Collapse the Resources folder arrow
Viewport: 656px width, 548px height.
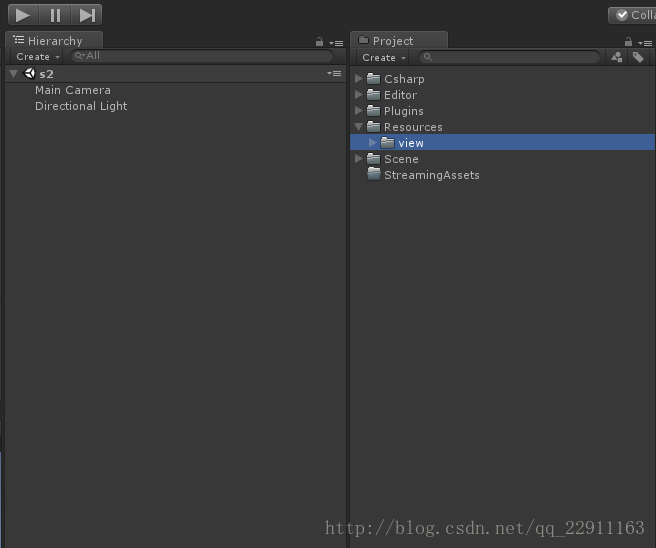pos(359,126)
